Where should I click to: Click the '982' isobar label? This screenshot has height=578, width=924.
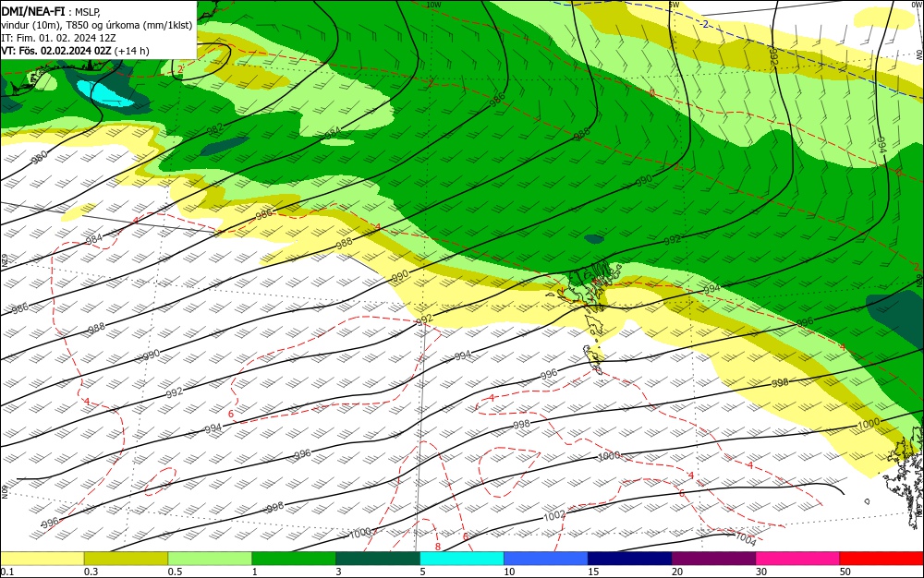coord(215,128)
